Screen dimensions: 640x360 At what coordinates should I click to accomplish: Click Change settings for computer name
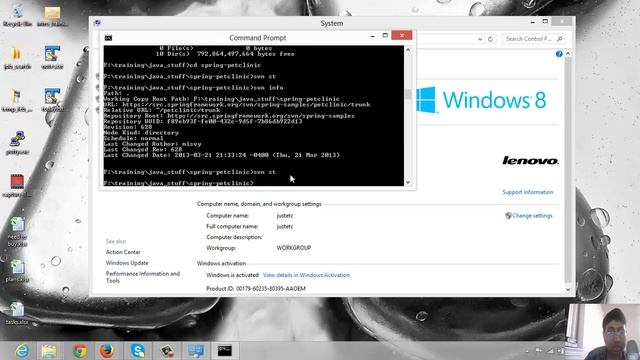532,216
